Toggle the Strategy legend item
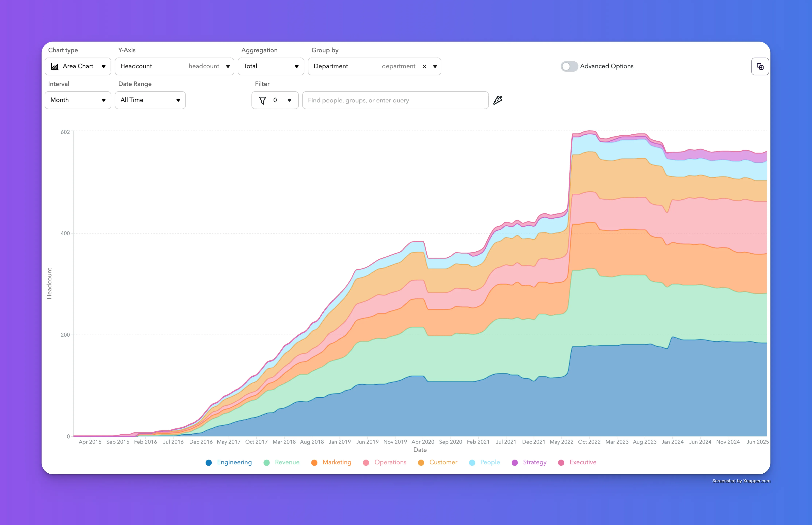 (529, 463)
